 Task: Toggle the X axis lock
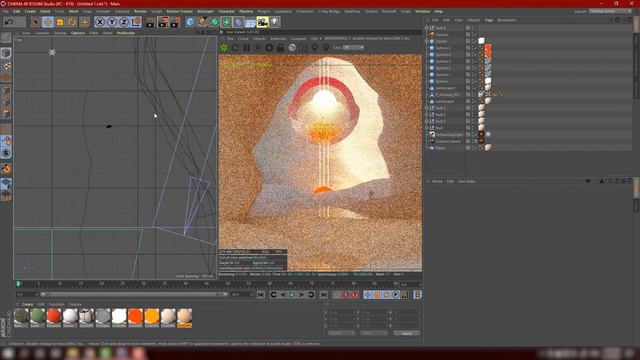100,22
